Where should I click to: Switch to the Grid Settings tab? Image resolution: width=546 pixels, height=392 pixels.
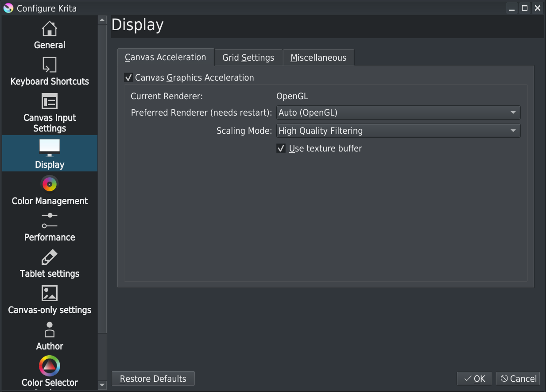coord(248,58)
